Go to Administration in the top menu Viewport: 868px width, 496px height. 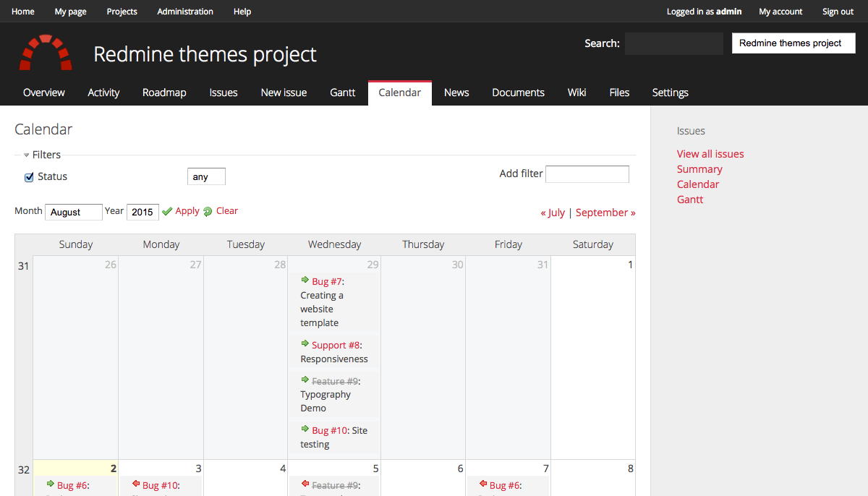[185, 12]
